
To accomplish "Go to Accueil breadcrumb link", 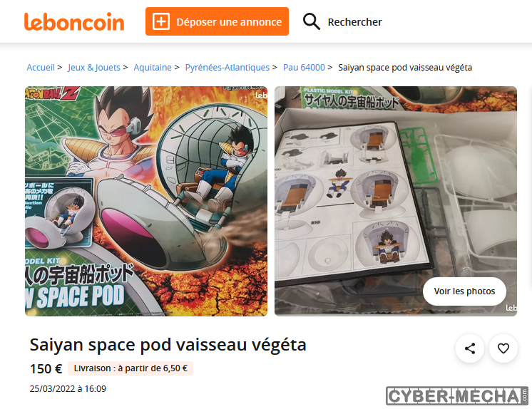I will [x=41, y=68].
